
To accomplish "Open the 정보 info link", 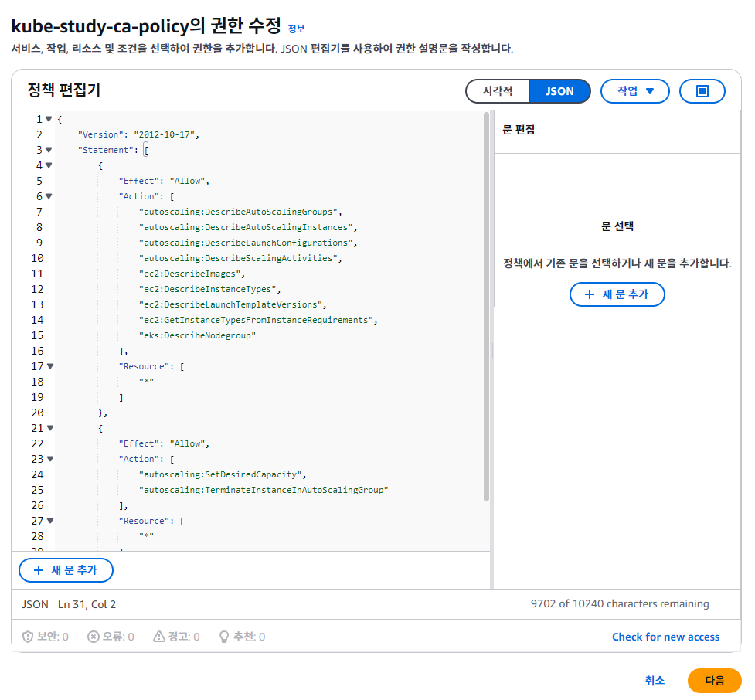I will tap(296, 29).
